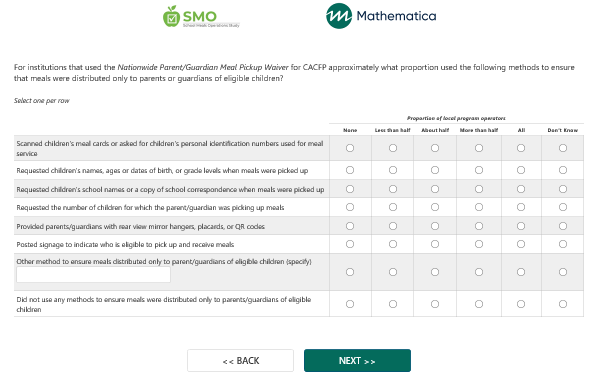Click the Other method specify text field
The width and height of the screenshot is (605, 383).
[x=93, y=275]
